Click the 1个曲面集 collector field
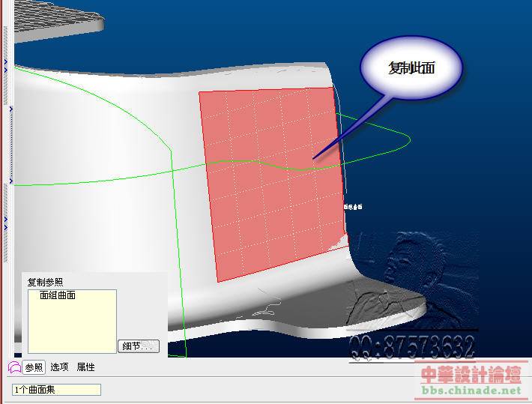The width and height of the screenshot is (532, 404). (56, 390)
